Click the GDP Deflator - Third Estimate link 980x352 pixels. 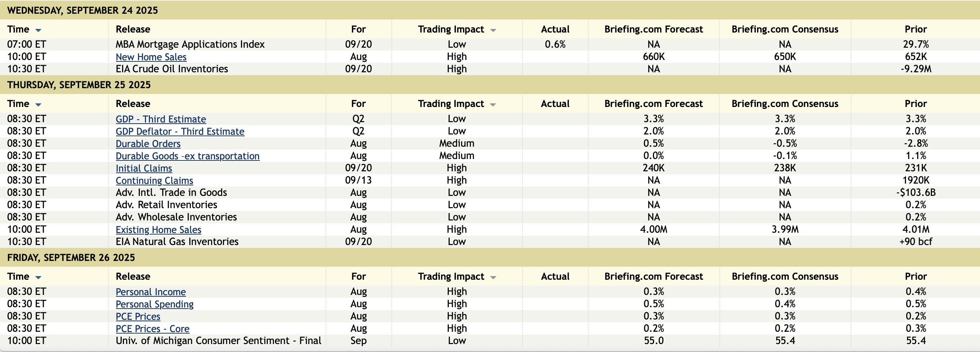(x=180, y=132)
